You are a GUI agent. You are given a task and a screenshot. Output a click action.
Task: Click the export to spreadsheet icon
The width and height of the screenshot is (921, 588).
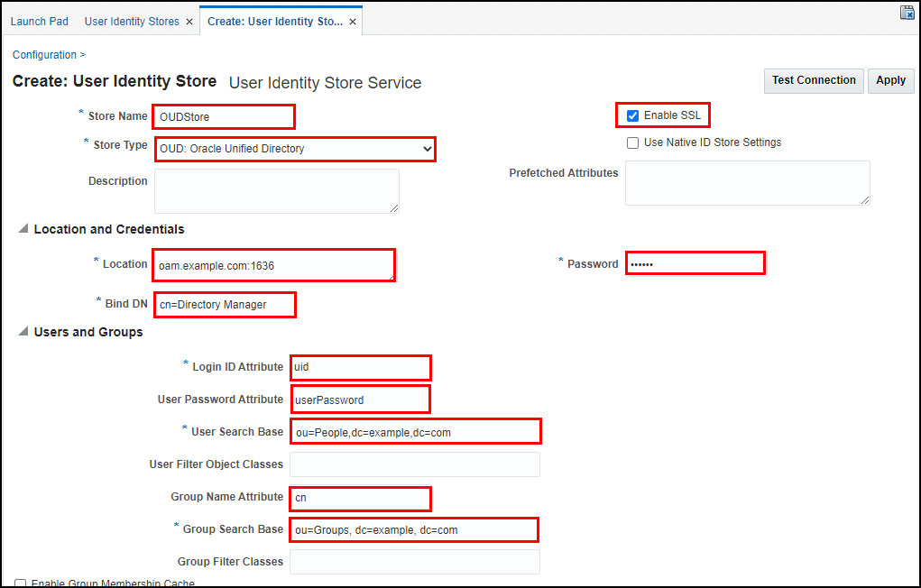click(907, 13)
